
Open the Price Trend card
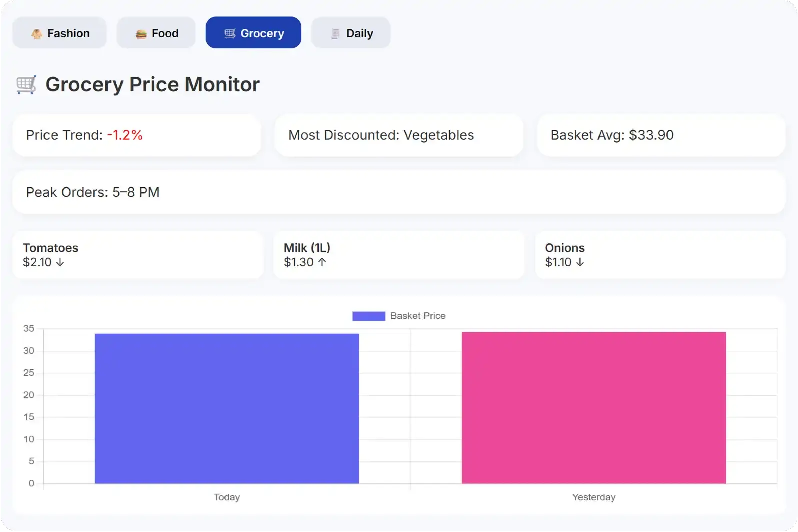pyautogui.click(x=137, y=135)
